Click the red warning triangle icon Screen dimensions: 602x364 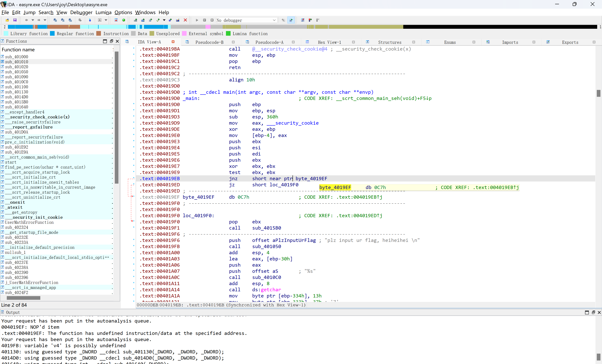pyautogui.click(x=116, y=20)
